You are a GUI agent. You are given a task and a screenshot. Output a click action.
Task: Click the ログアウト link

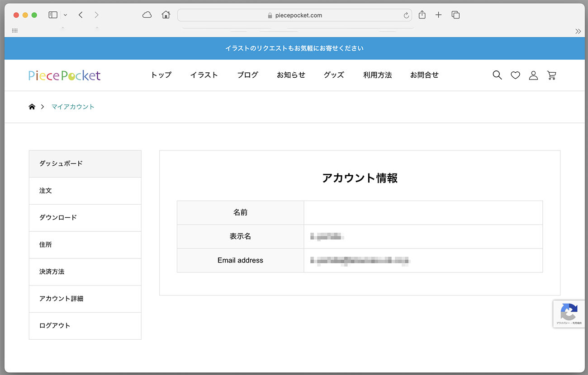55,325
